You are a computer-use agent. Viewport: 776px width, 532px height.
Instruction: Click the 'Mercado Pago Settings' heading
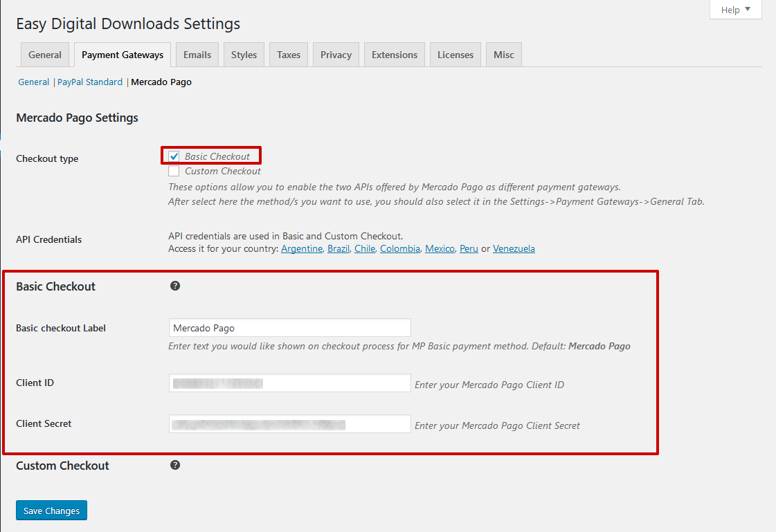click(78, 118)
